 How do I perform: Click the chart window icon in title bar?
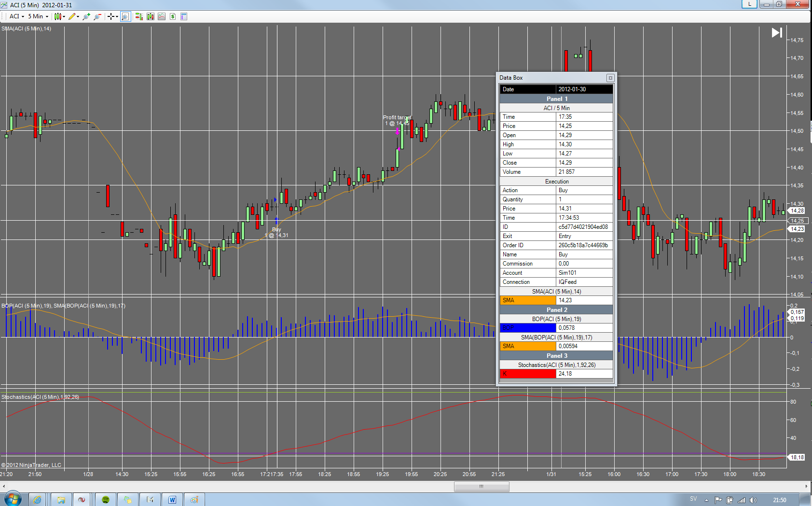[x=4, y=5]
